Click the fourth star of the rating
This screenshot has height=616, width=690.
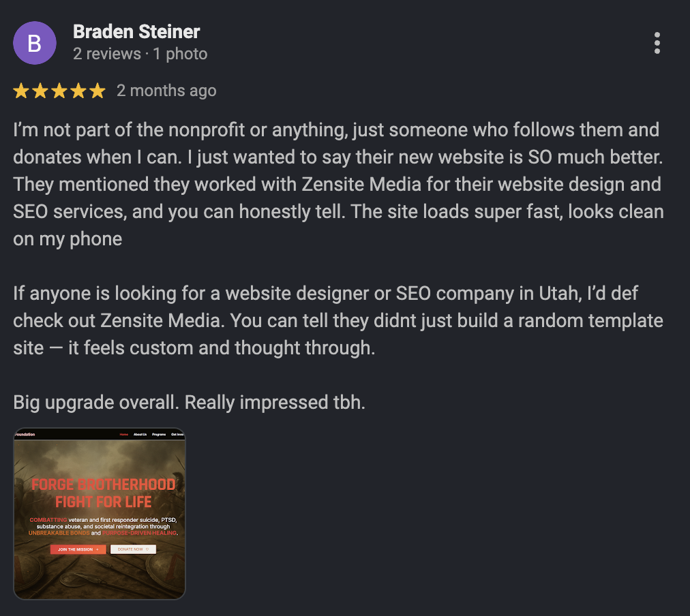[78, 90]
